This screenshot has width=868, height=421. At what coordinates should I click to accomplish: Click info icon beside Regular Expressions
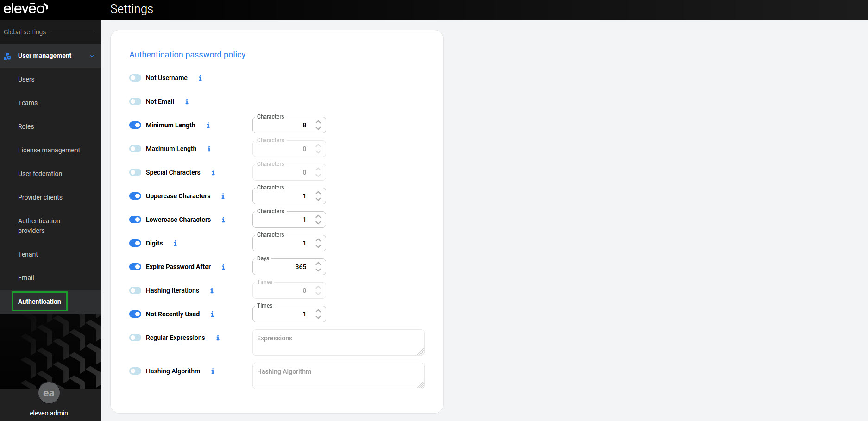[218, 338]
